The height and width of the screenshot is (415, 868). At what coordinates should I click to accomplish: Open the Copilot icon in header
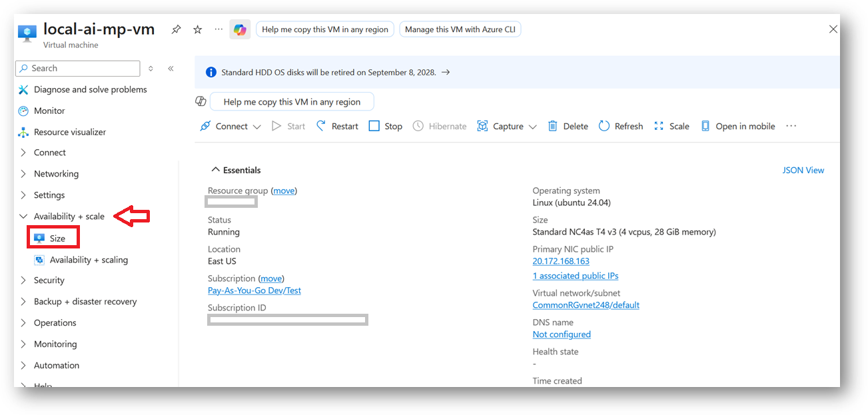pos(240,29)
